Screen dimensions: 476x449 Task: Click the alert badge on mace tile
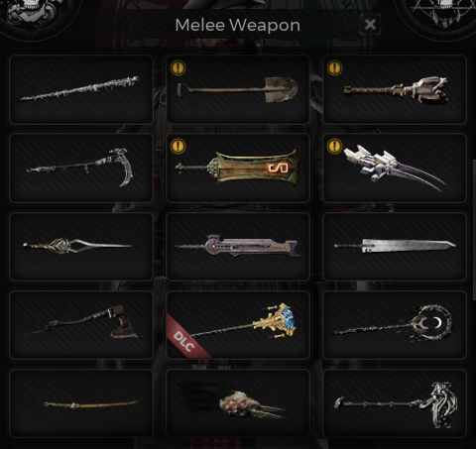click(334, 67)
